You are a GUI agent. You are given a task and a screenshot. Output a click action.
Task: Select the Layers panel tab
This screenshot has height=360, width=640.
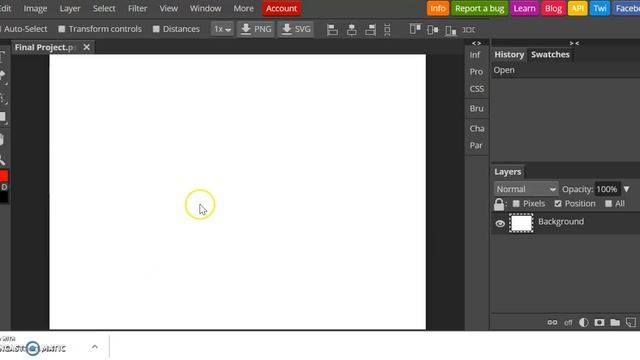point(507,172)
